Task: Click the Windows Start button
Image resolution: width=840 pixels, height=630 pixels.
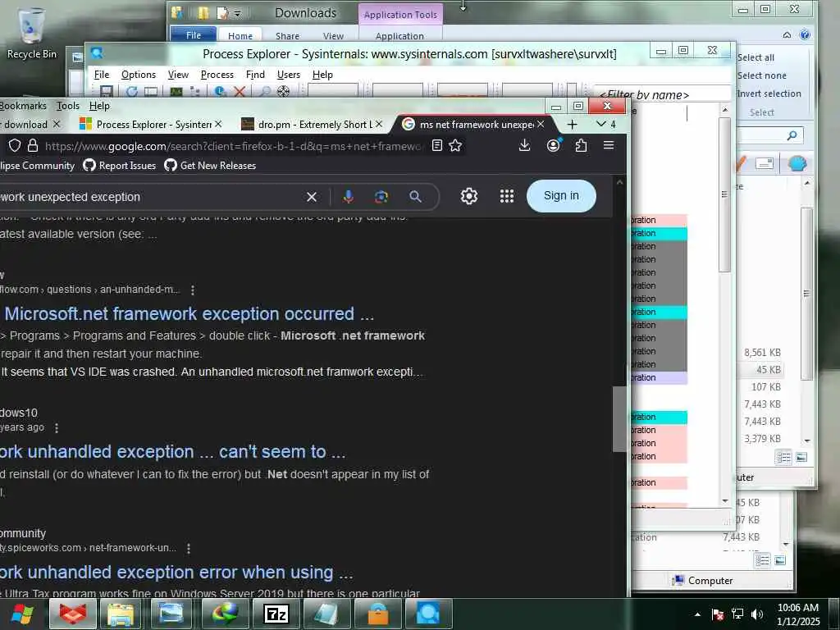Action: [x=22, y=614]
